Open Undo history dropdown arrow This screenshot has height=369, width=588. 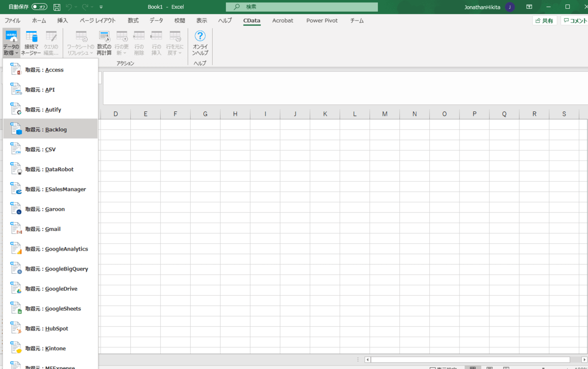pos(76,7)
